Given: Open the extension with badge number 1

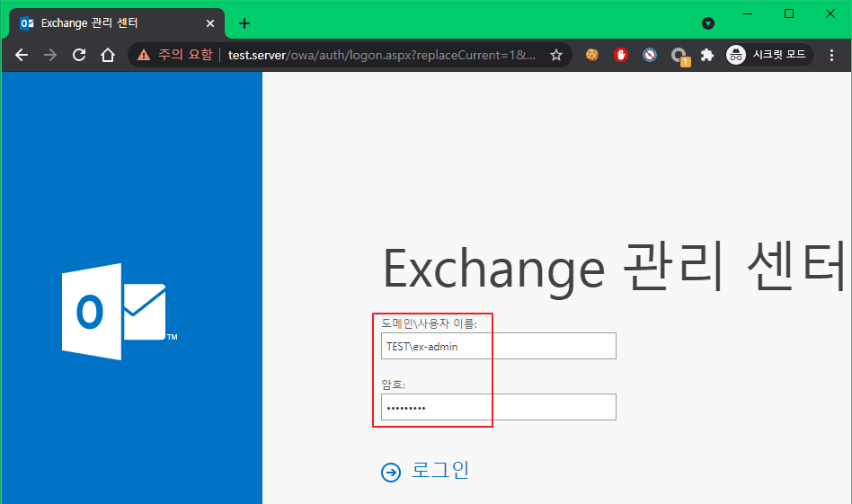Looking at the screenshot, I should pyautogui.click(x=679, y=56).
